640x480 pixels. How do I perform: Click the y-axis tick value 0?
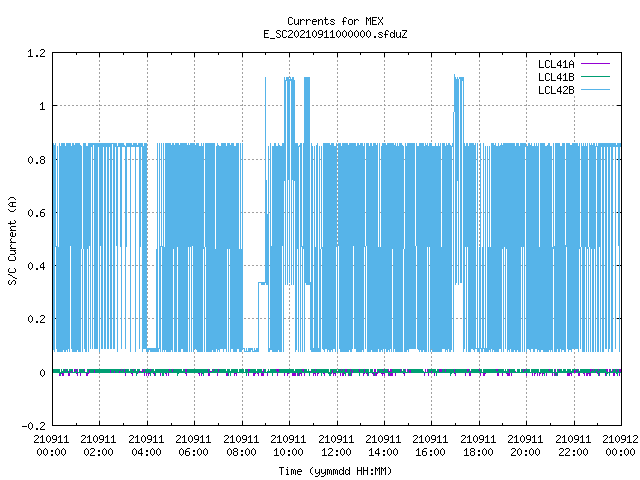pos(42,373)
